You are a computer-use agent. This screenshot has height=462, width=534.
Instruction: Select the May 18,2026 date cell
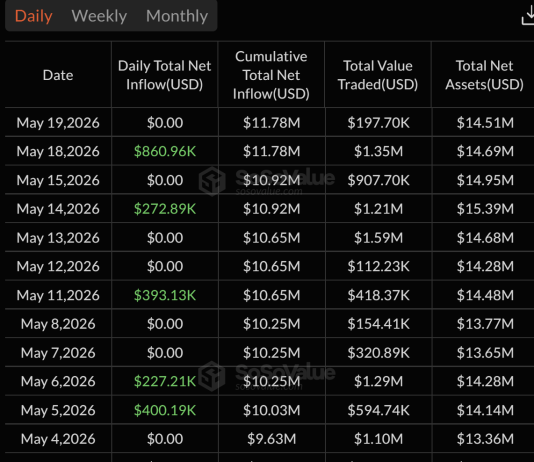[x=58, y=151]
